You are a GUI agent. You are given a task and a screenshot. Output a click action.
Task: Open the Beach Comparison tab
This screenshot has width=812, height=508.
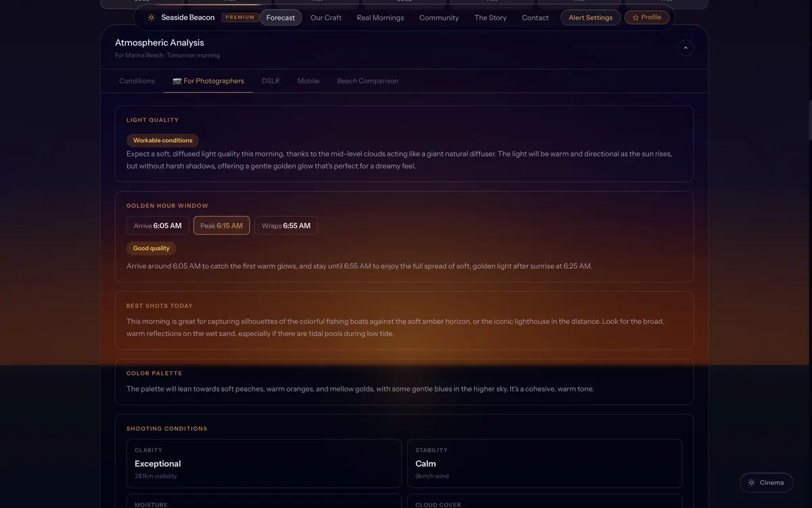click(x=367, y=81)
